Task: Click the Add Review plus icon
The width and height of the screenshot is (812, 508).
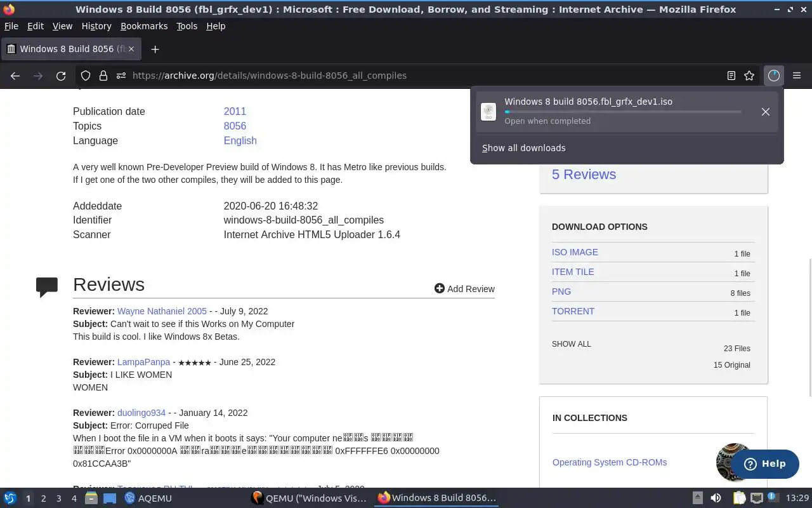Action: click(439, 288)
